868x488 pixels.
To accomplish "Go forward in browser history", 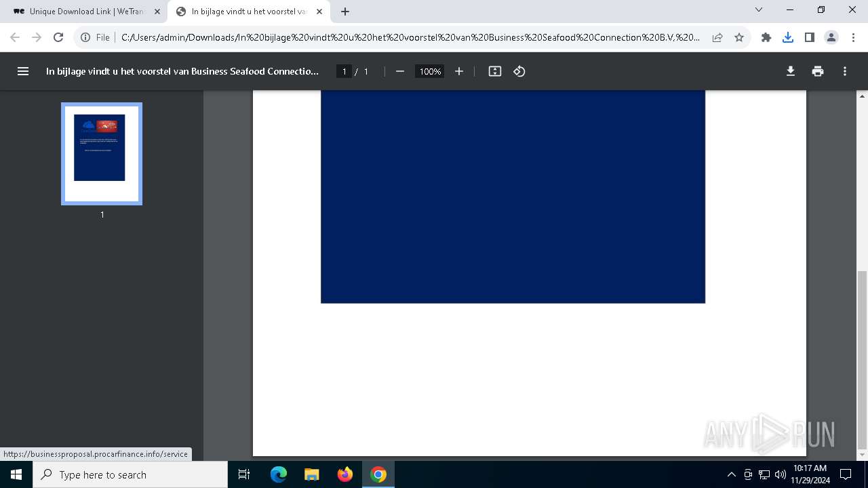I will click(x=37, y=37).
